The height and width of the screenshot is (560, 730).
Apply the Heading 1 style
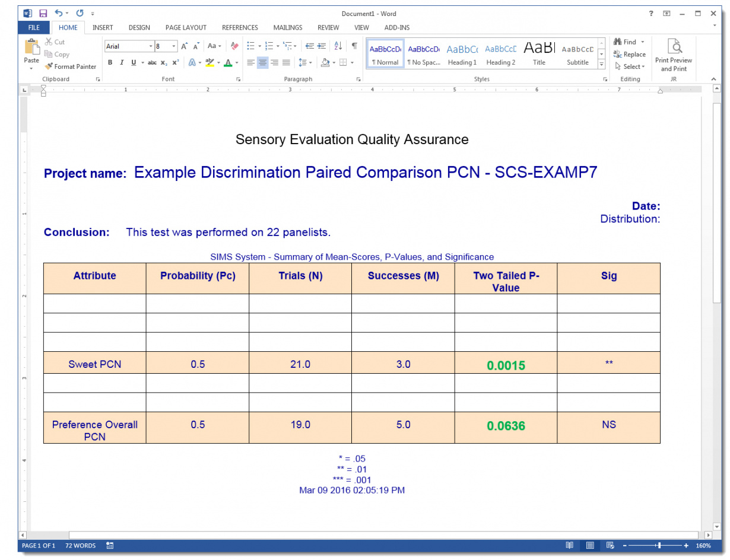[462, 55]
